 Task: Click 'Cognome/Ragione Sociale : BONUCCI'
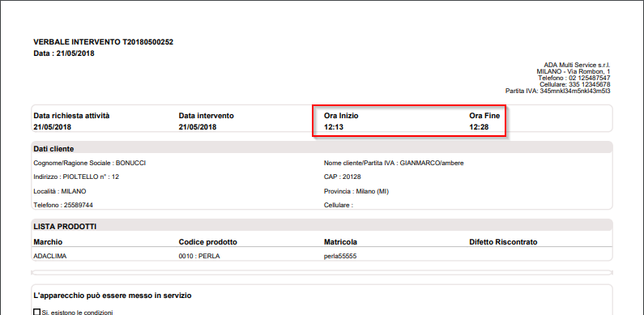point(90,163)
